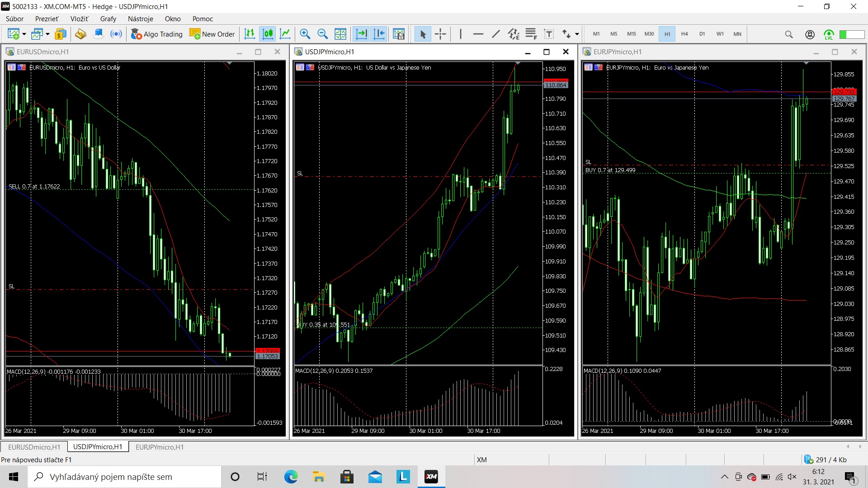Insert arrow objects icon

point(566,34)
